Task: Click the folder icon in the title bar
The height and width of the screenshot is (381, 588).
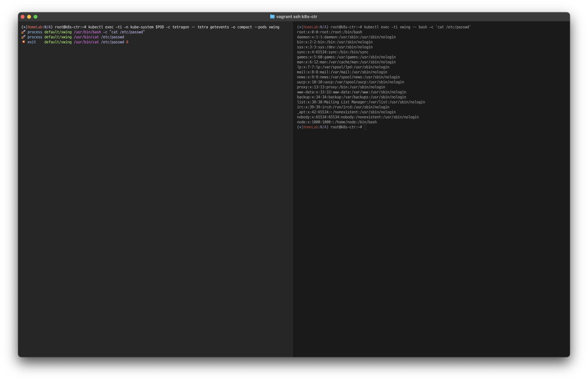Action: tap(272, 17)
